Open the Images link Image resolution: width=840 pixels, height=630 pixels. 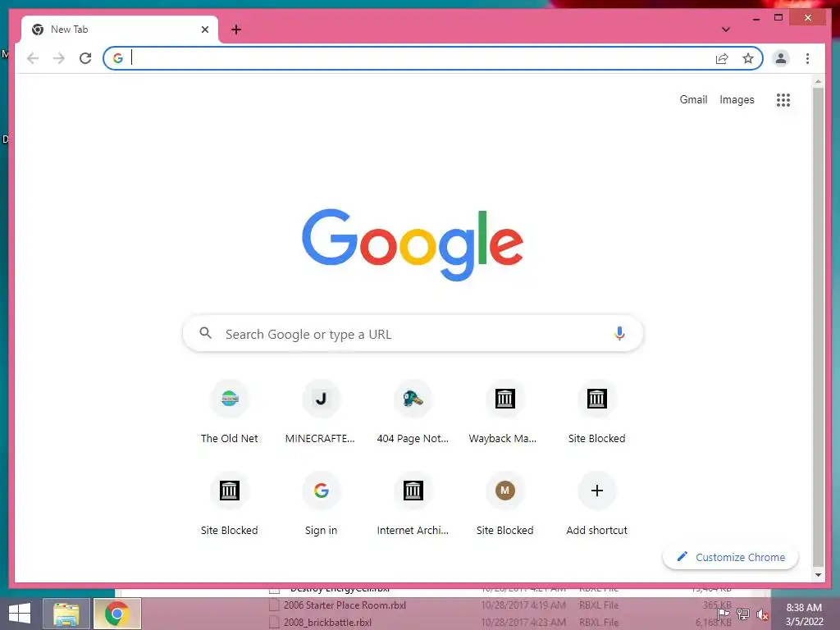point(737,99)
